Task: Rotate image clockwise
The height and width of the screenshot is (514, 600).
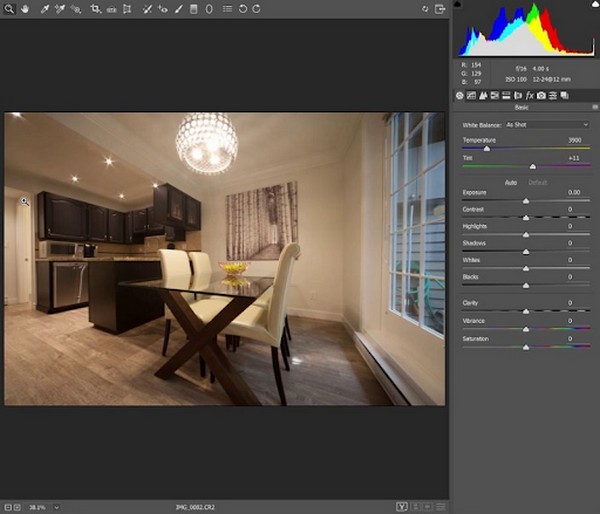Action: [257, 8]
